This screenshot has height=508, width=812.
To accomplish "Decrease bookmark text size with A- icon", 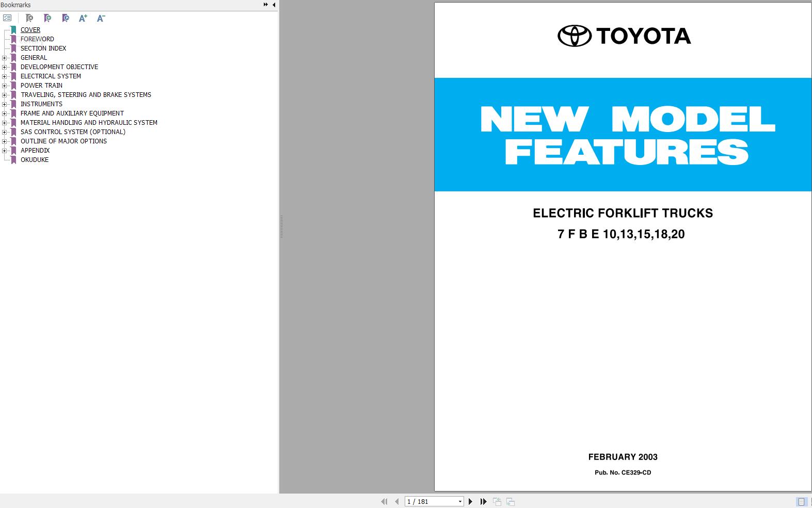I will coord(101,18).
